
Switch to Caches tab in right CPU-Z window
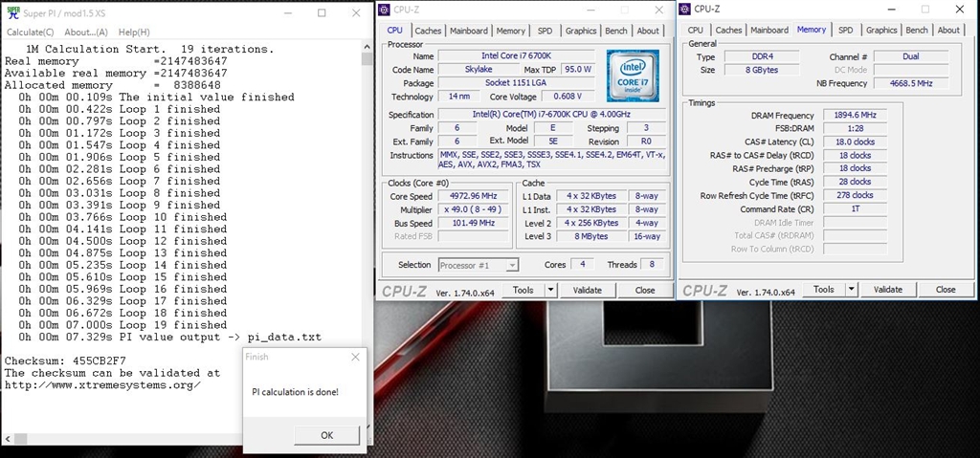pos(728,30)
